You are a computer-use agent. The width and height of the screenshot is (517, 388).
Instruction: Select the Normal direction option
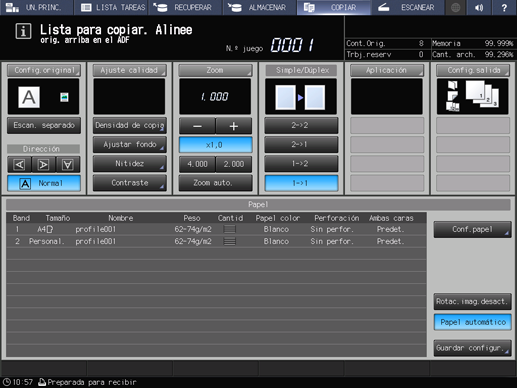click(44, 183)
